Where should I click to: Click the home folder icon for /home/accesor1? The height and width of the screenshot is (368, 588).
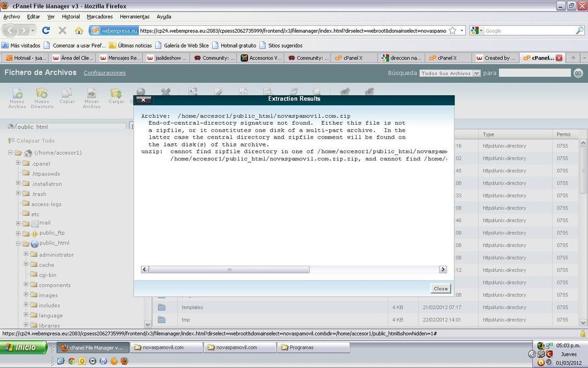28,153
